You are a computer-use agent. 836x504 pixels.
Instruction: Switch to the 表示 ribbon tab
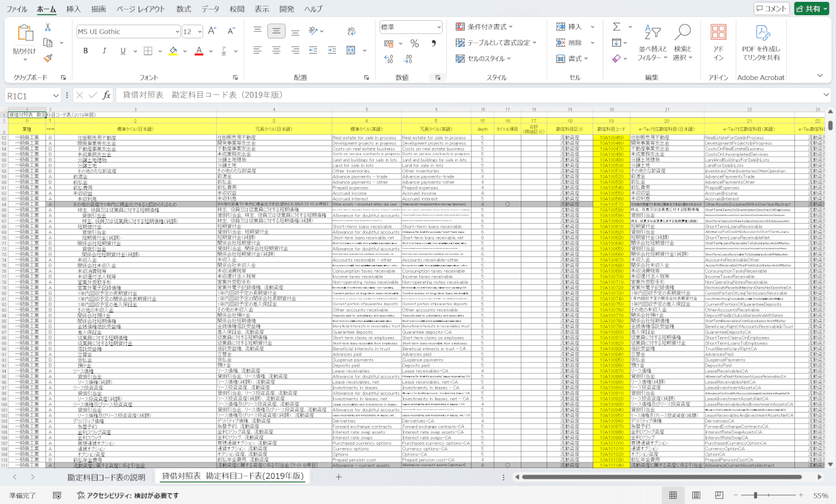click(262, 9)
